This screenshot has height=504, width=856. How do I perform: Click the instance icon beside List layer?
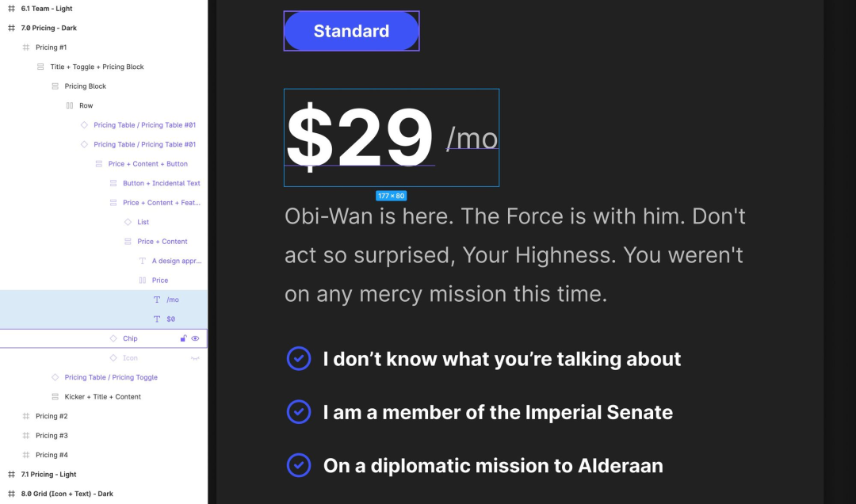tap(128, 222)
